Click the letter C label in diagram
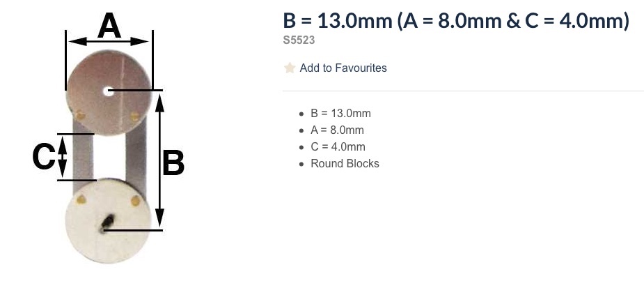 [x=43, y=157]
